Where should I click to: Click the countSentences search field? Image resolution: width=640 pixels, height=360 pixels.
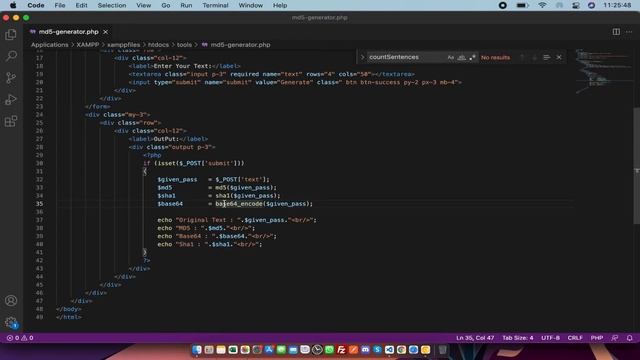point(406,57)
